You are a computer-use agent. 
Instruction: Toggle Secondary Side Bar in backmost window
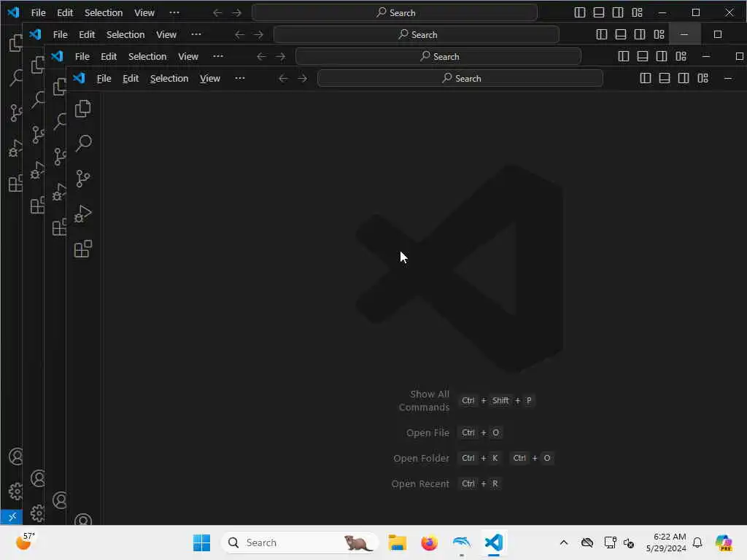(x=618, y=12)
